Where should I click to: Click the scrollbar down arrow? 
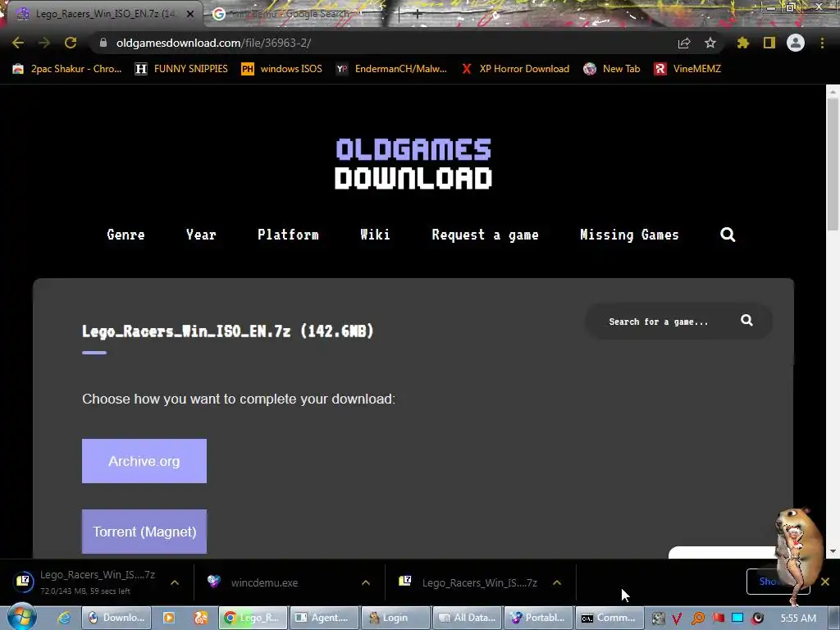(x=833, y=551)
